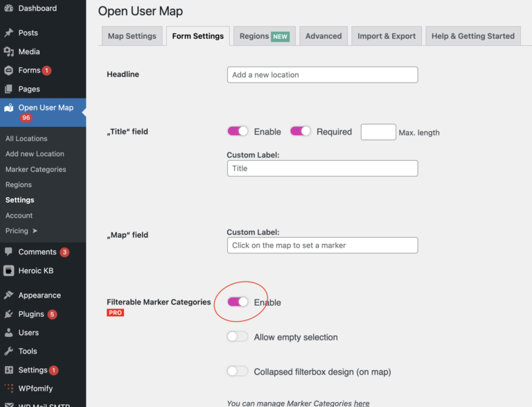Click the Comments speech bubble icon
The width and height of the screenshot is (532, 407).
click(x=9, y=252)
